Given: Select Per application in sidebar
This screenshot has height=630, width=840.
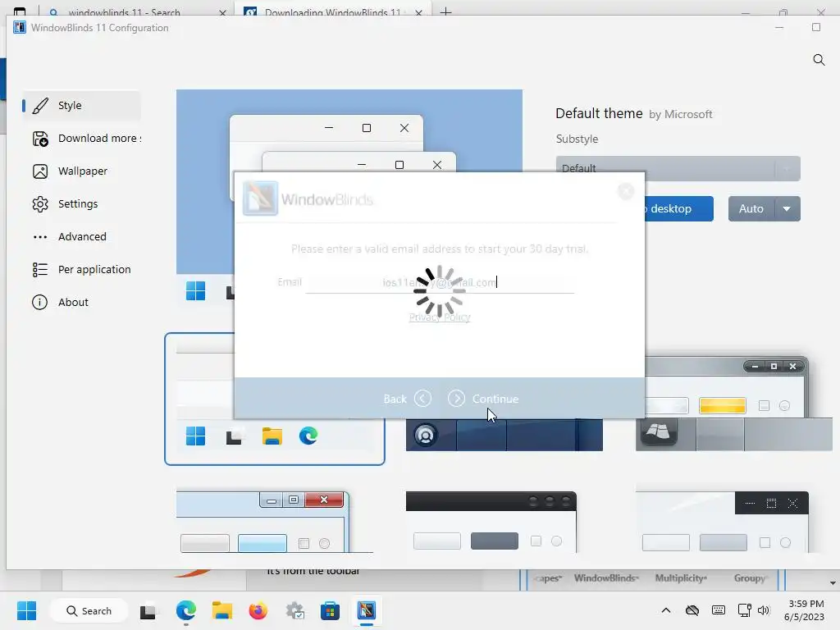Looking at the screenshot, I should pos(81,269).
